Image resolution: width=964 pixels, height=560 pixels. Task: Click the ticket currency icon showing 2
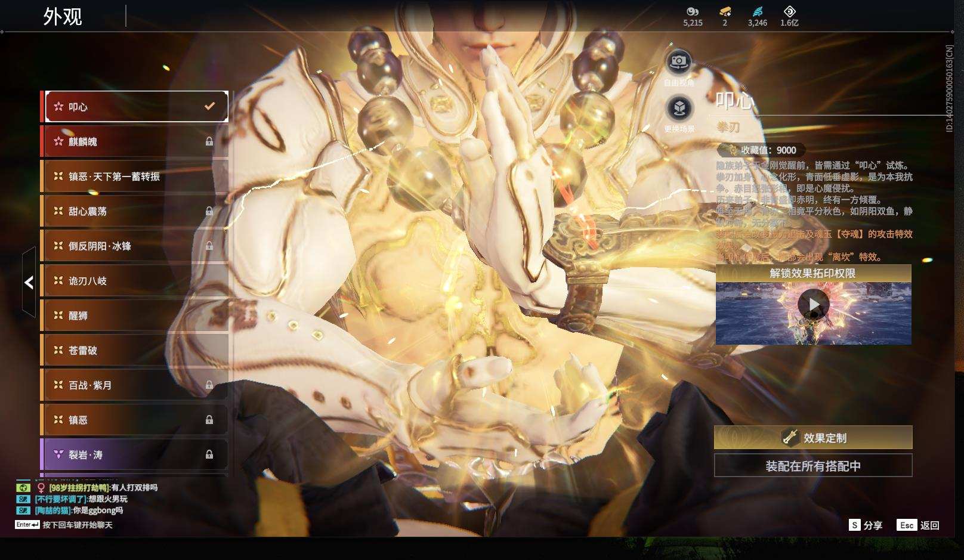point(725,11)
